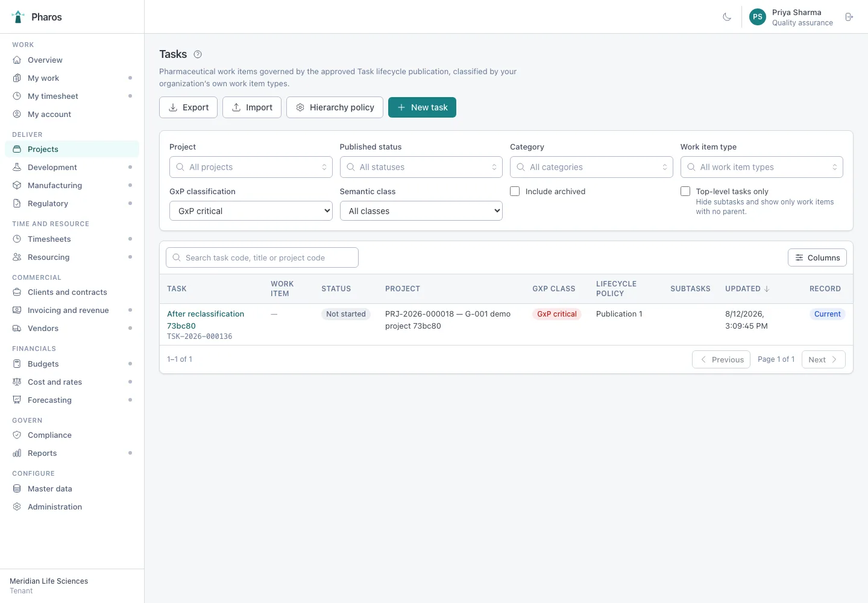Click the Previous page button
This screenshot has width=868, height=603.
pyautogui.click(x=721, y=359)
